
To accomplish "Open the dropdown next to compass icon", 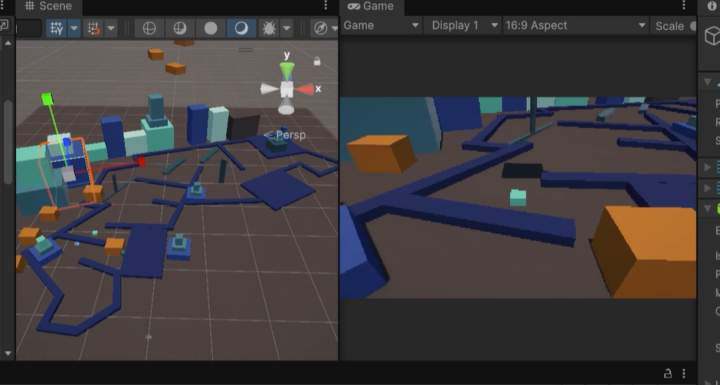I will click(334, 28).
